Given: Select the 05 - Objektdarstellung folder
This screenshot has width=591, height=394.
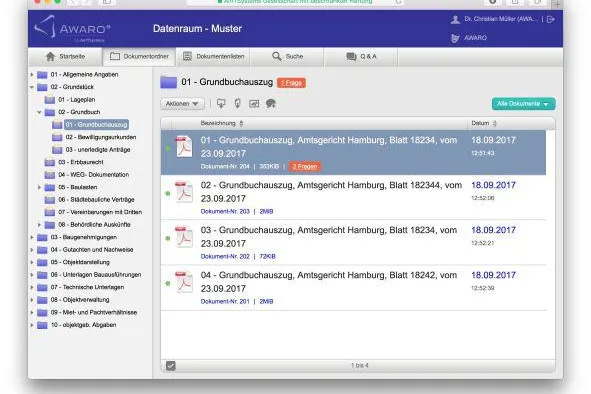Looking at the screenshot, I should (80, 262).
